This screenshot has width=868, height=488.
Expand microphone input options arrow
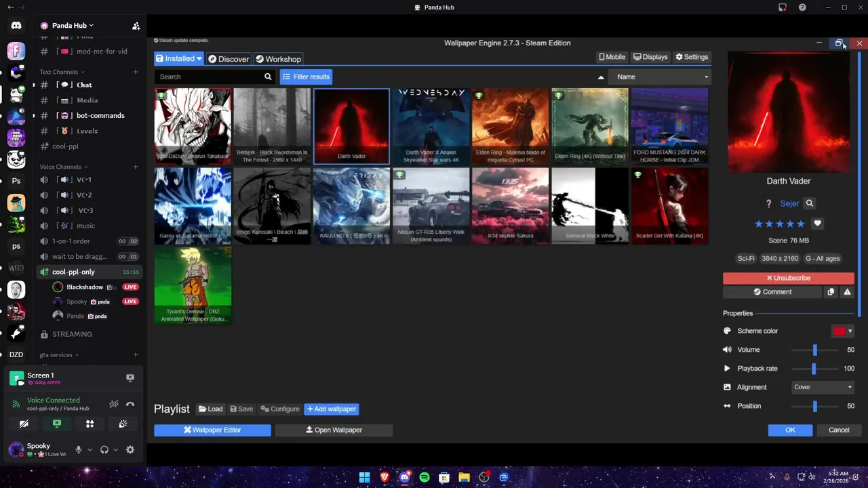(x=90, y=449)
